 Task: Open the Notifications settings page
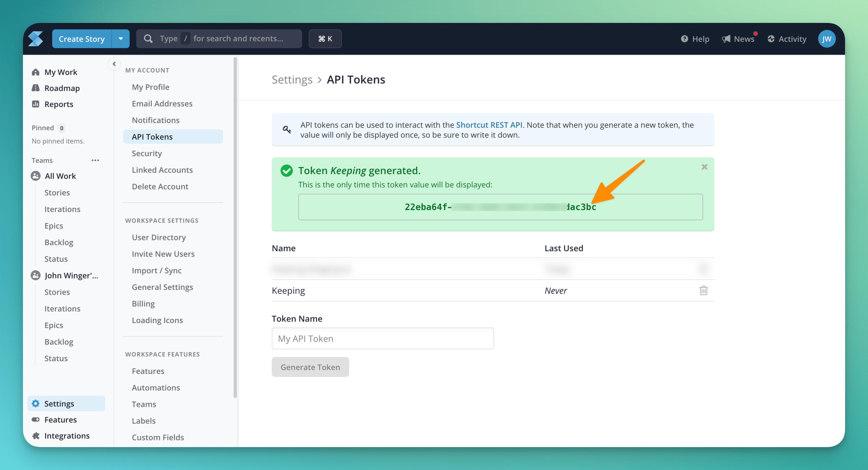pos(155,120)
